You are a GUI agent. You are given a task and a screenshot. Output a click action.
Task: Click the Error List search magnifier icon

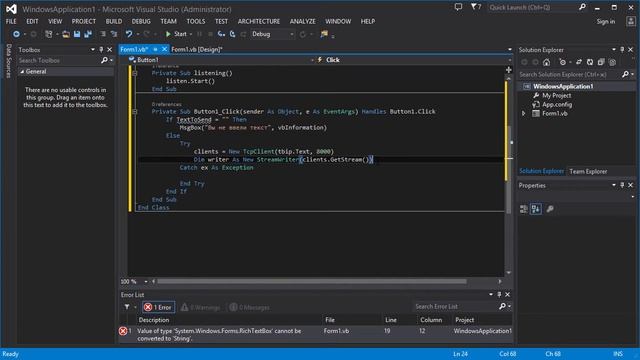(x=502, y=306)
